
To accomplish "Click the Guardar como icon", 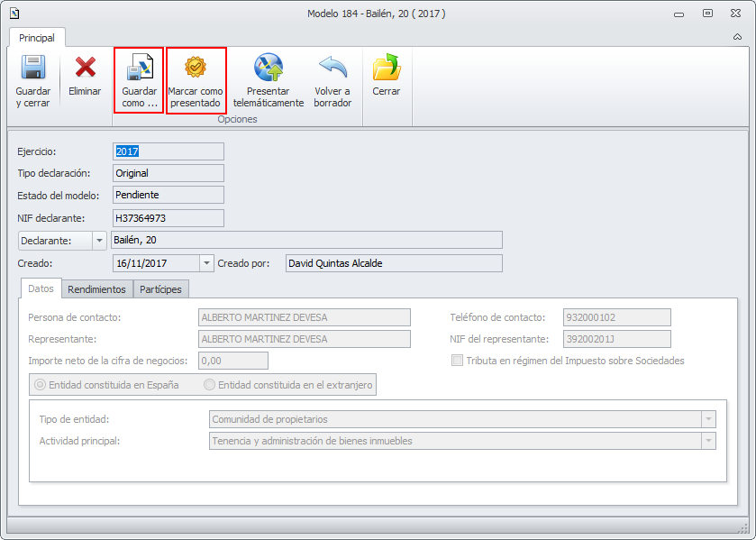I will pos(140,67).
